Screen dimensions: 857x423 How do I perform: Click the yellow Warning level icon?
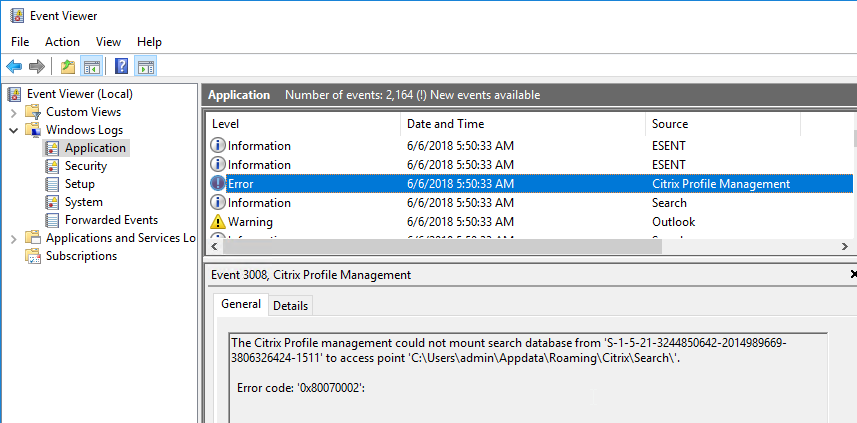click(218, 221)
